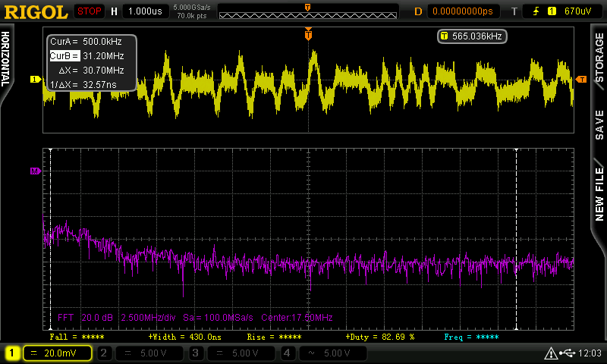Enable channel 3 indicator
The height and width of the screenshot is (364, 607).
coord(196,353)
